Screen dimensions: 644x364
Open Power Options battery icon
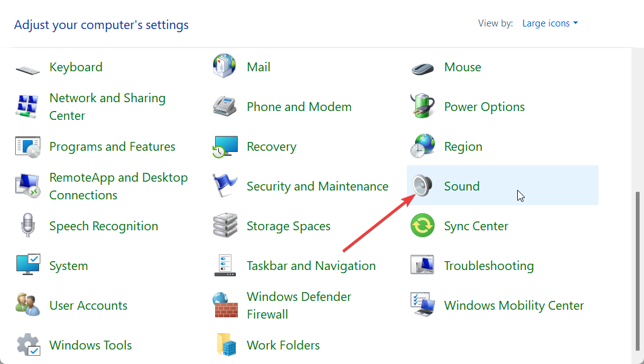click(423, 106)
